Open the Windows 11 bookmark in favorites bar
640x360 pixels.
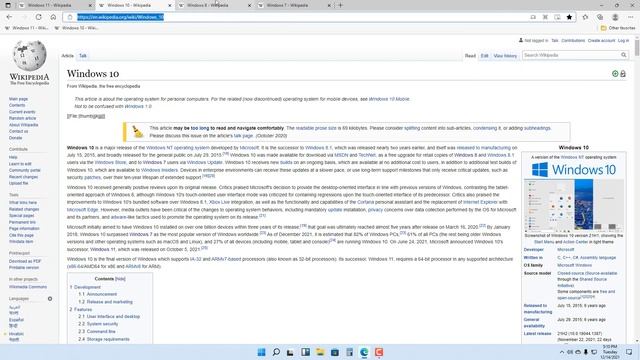point(27,28)
